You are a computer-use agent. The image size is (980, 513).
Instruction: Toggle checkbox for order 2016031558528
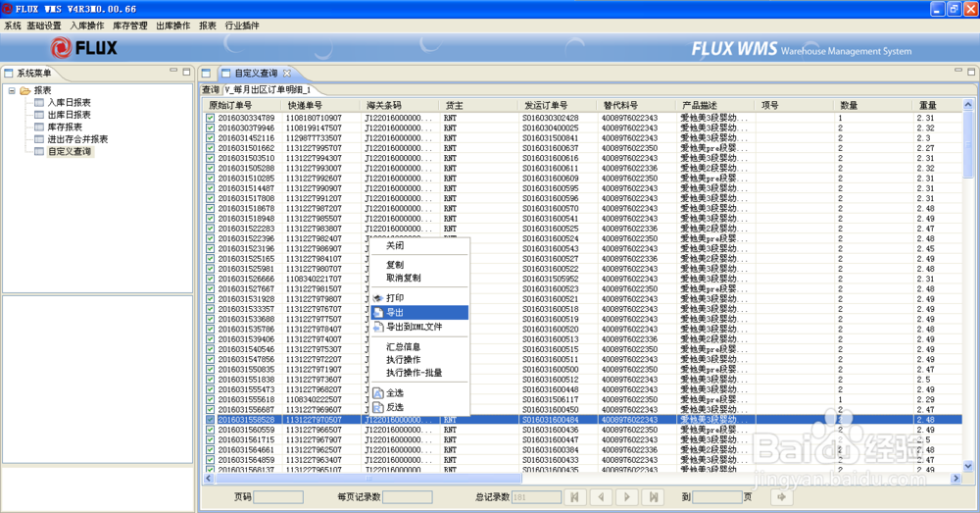pyautogui.click(x=210, y=420)
